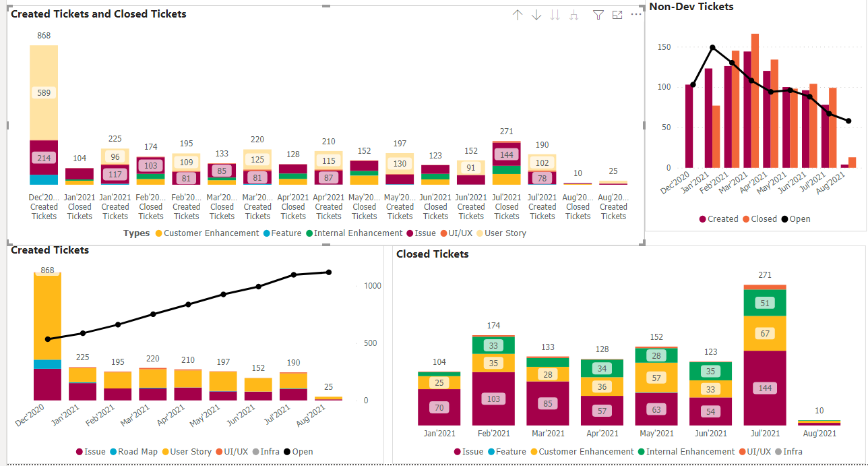Click the 868 total above top chart bar
This screenshot has width=868, height=466.
tap(44, 36)
